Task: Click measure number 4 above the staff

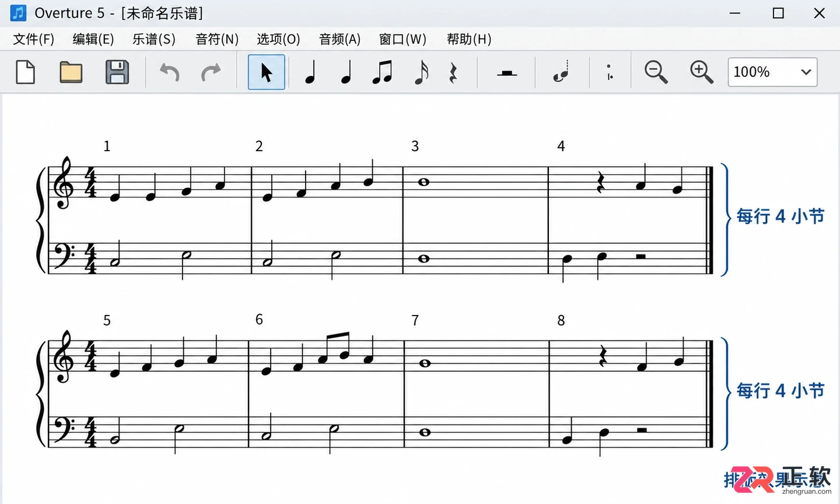Action: tap(561, 146)
